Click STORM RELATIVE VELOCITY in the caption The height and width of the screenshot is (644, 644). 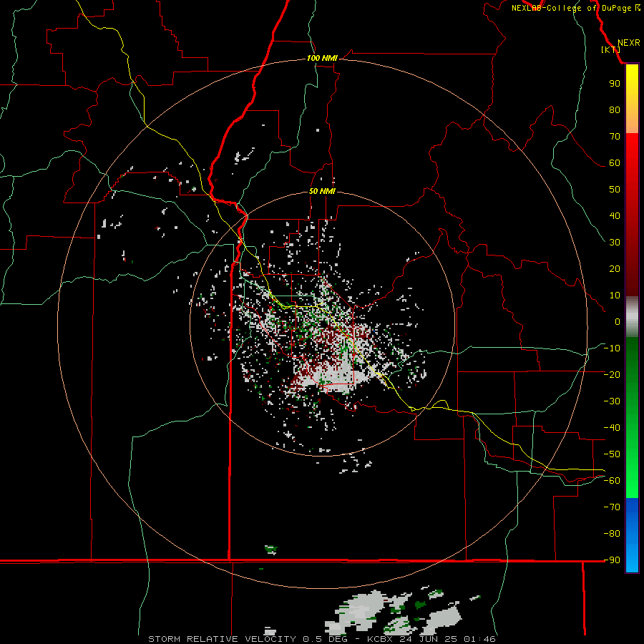pos(222,639)
